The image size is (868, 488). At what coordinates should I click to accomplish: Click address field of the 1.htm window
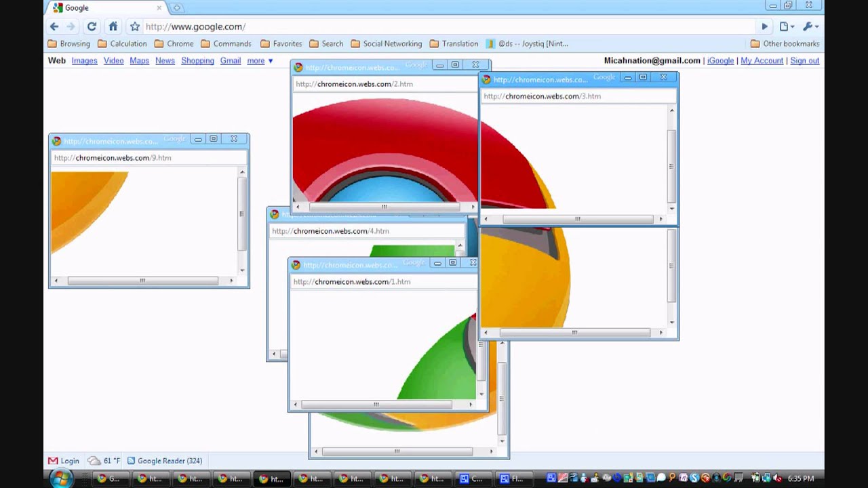pos(384,282)
